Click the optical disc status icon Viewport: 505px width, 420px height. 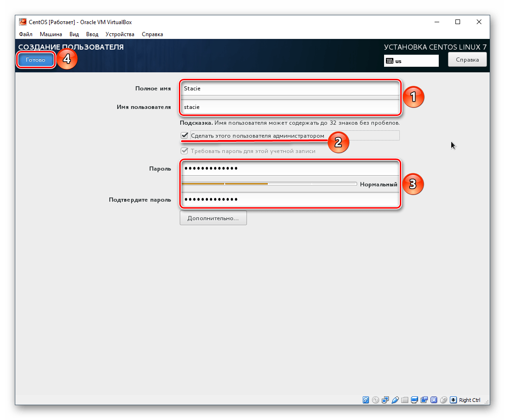click(375, 400)
